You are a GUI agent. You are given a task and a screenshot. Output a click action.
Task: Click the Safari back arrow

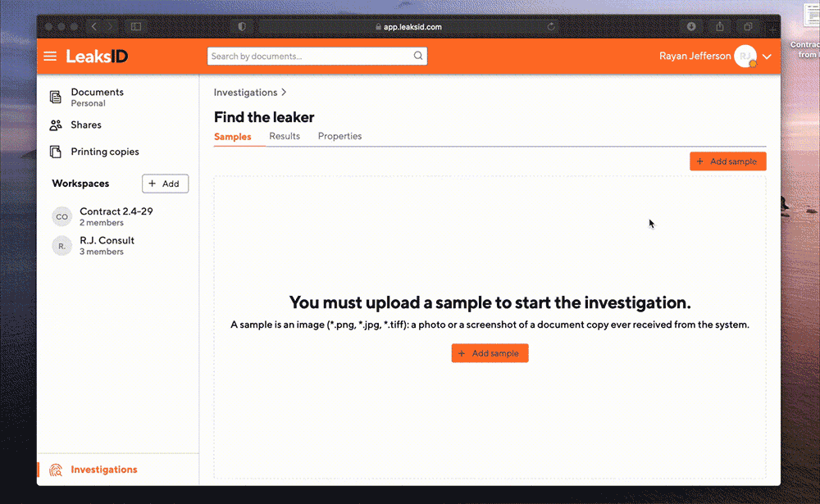coord(94,27)
